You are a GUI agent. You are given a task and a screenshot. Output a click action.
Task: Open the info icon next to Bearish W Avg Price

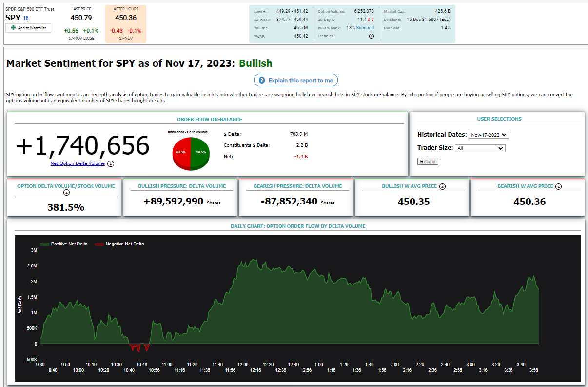click(x=559, y=186)
